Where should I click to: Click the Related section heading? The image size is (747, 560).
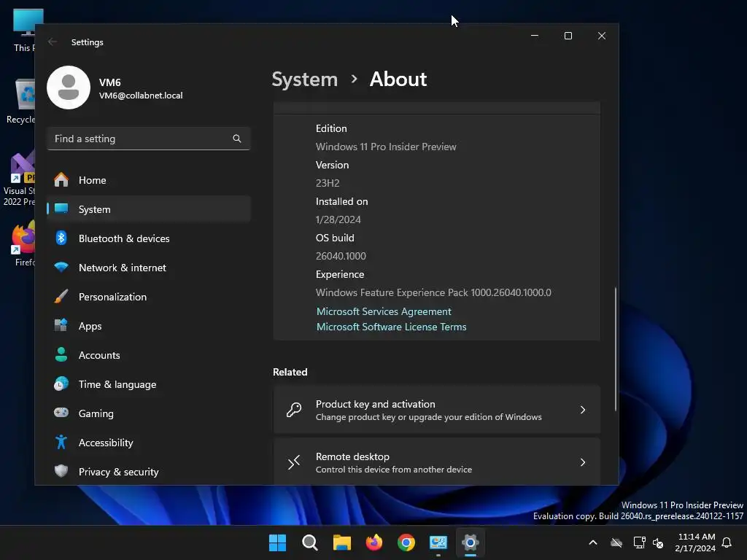click(290, 372)
